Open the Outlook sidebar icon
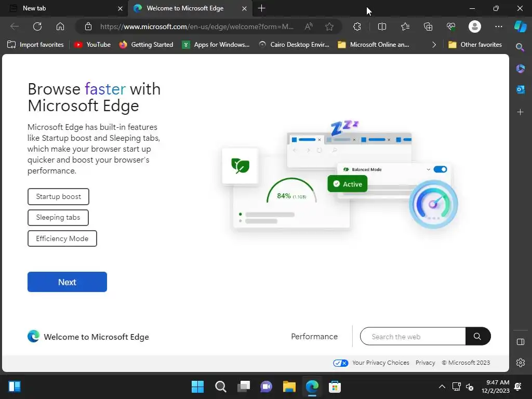 pos(520,89)
